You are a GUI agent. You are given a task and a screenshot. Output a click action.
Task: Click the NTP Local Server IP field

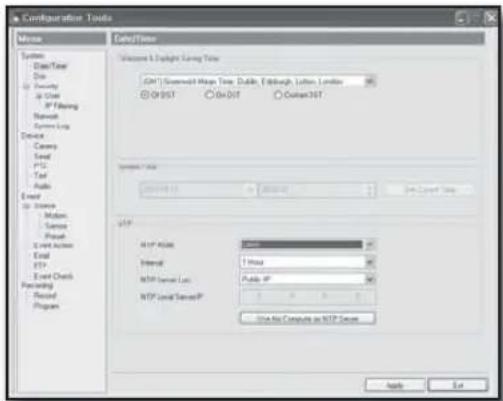pyautogui.click(x=307, y=296)
